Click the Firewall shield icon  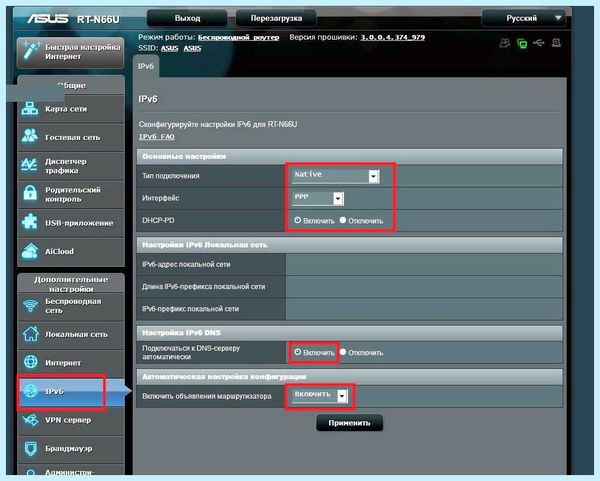coord(31,448)
